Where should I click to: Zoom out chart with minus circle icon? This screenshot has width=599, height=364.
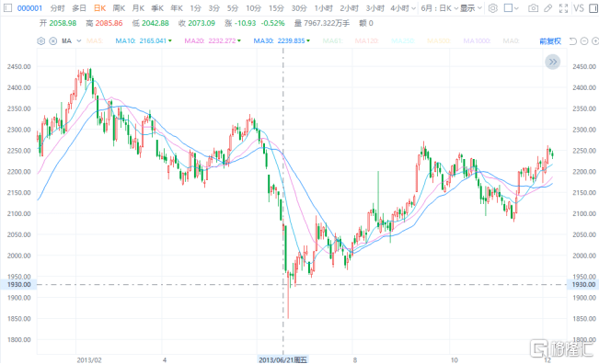click(x=584, y=40)
